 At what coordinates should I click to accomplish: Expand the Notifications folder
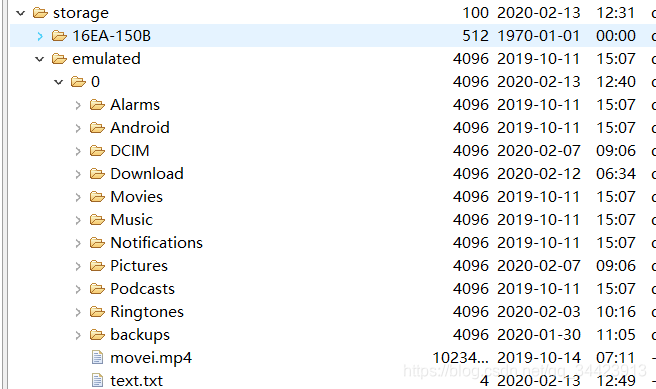pos(78,243)
